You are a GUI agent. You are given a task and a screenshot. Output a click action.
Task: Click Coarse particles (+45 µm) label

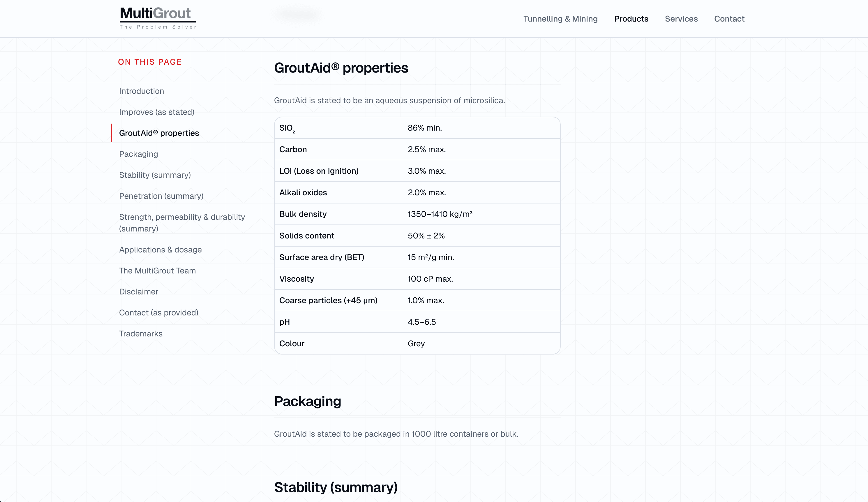click(328, 300)
